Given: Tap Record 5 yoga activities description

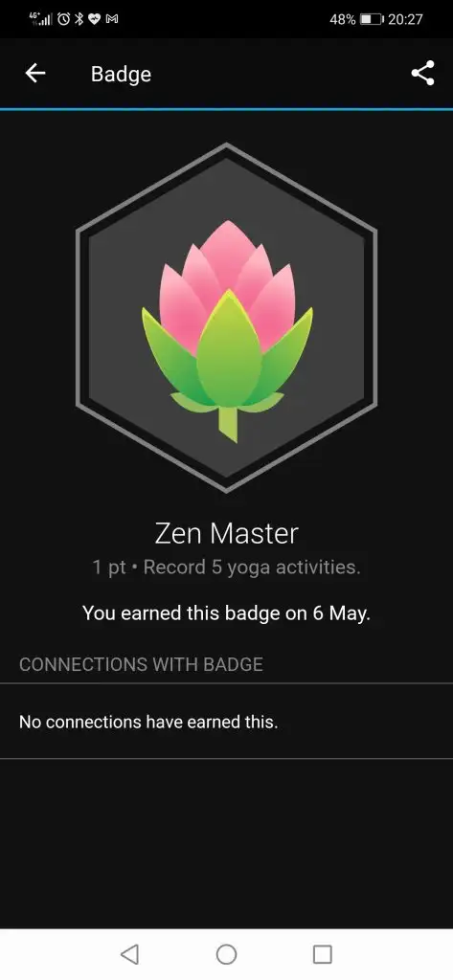Looking at the screenshot, I should tap(252, 568).
